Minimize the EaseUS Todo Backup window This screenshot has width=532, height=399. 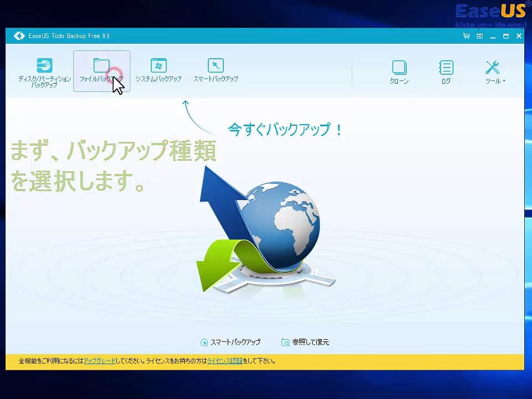493,36
